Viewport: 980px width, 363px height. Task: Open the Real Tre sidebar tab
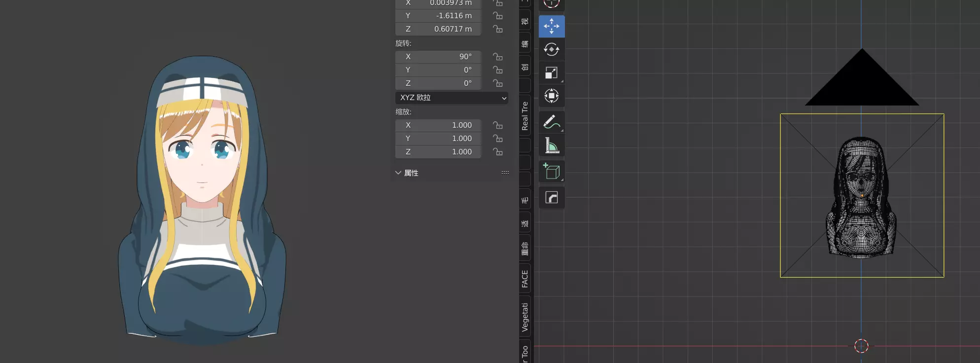pos(525,116)
